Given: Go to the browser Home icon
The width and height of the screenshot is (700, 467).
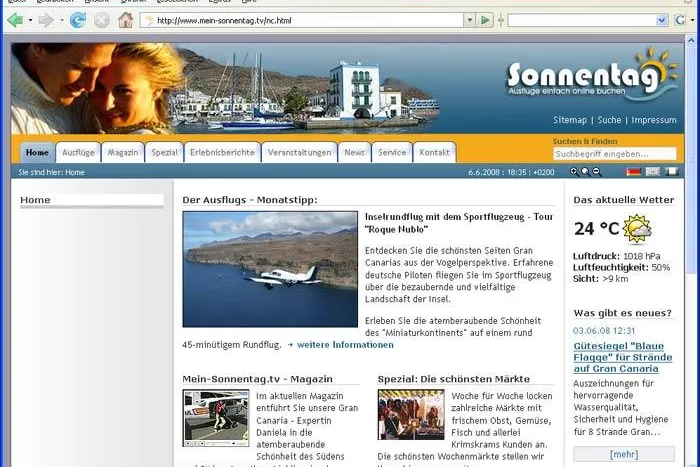Looking at the screenshot, I should [125, 20].
